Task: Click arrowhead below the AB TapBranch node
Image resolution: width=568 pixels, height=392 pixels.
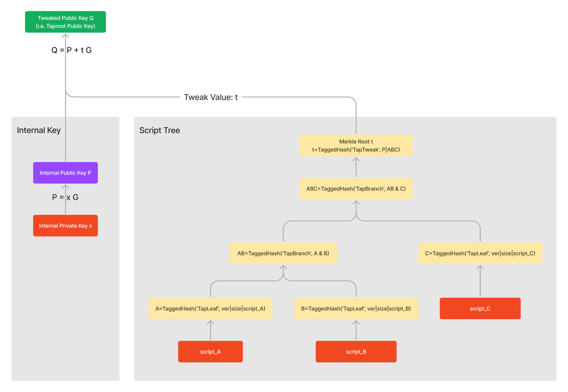Action: [x=283, y=267]
